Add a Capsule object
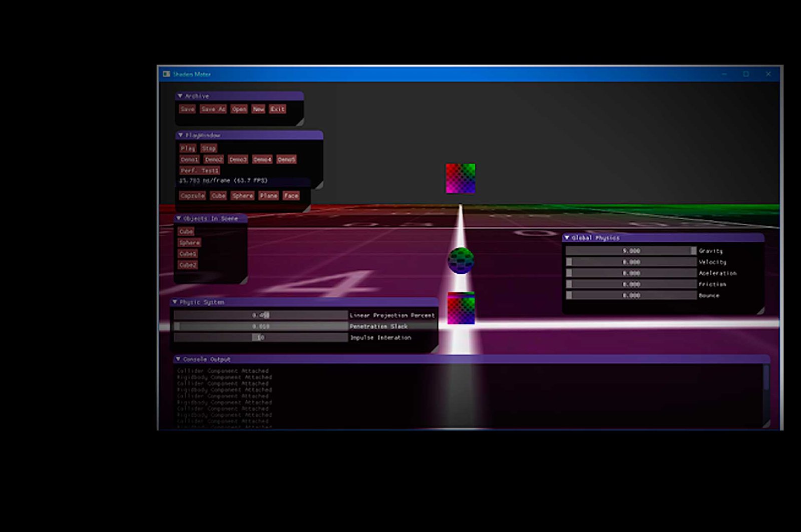Screen dimensions: 801x532 point(192,196)
